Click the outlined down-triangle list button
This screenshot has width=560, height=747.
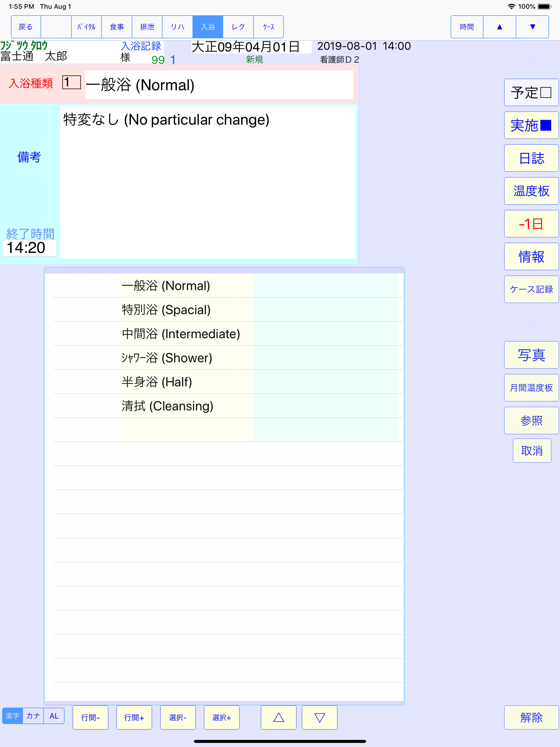pos(320,717)
